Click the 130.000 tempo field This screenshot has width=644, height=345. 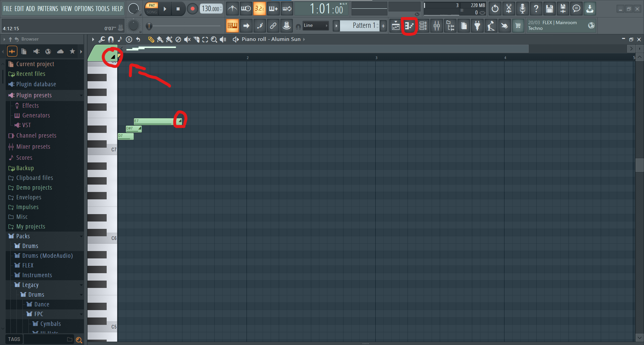[x=211, y=9]
